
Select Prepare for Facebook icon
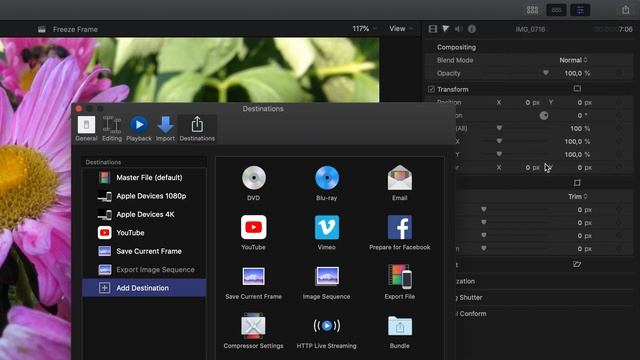(x=400, y=227)
